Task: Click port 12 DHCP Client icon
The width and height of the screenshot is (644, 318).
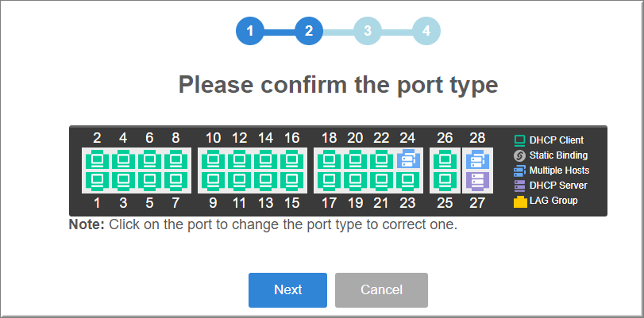Action: coord(240,159)
